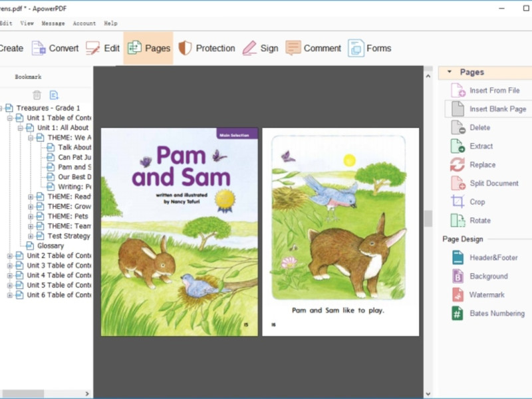Open the Create toolbar tab
532x399 pixels.
pyautogui.click(x=10, y=48)
